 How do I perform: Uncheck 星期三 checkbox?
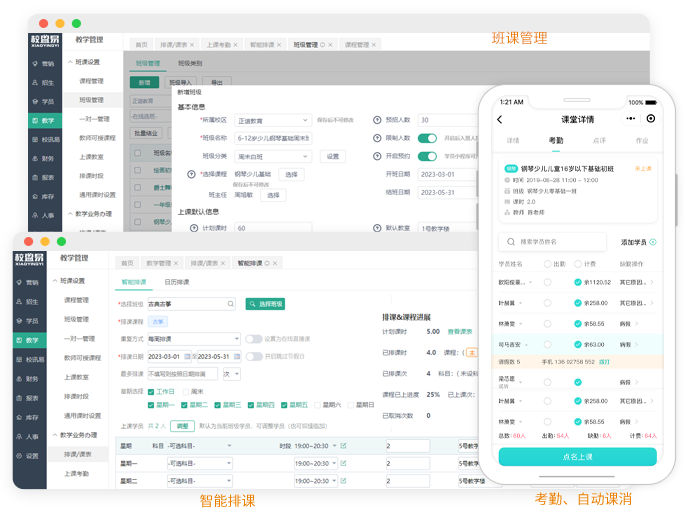click(218, 405)
